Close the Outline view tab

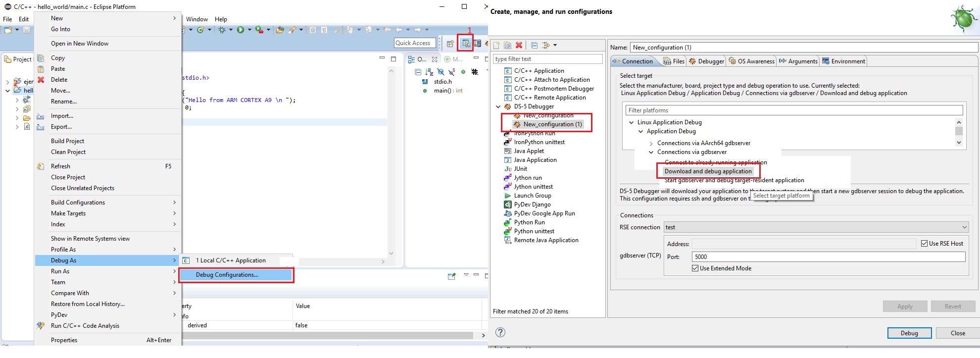pos(435,59)
